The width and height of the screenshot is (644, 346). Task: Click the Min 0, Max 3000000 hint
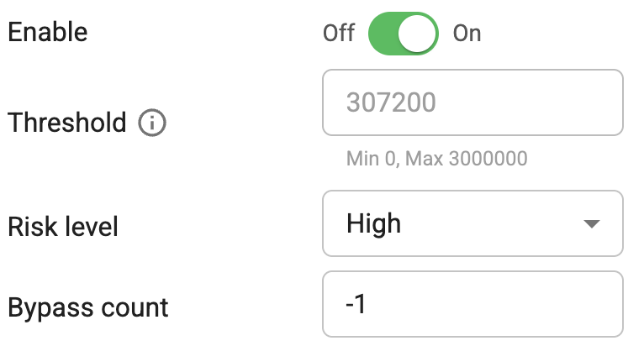pyautogui.click(x=436, y=158)
